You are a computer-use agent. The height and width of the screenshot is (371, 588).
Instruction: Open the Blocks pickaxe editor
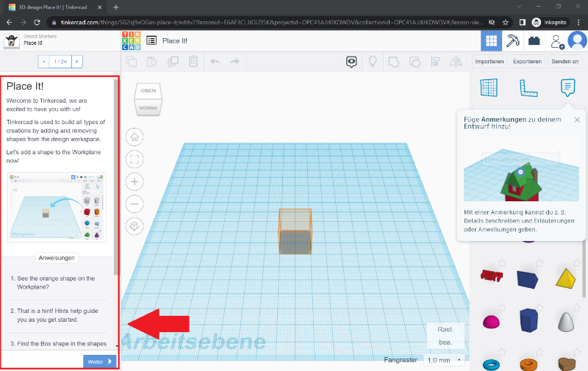[512, 41]
